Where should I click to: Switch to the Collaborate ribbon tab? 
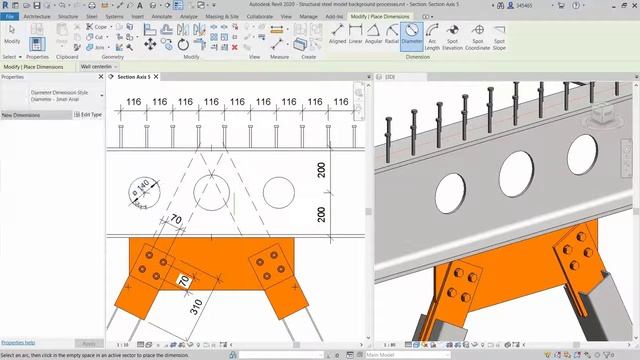tap(260, 16)
